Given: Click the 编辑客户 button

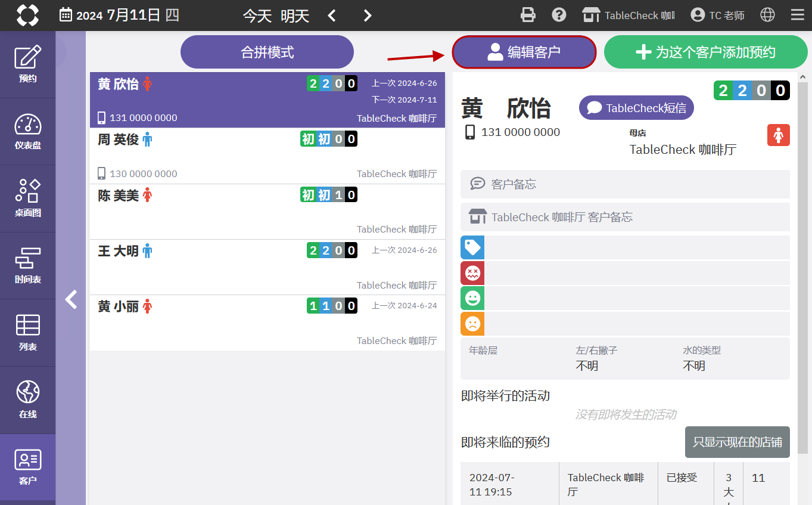Looking at the screenshot, I should click(524, 52).
